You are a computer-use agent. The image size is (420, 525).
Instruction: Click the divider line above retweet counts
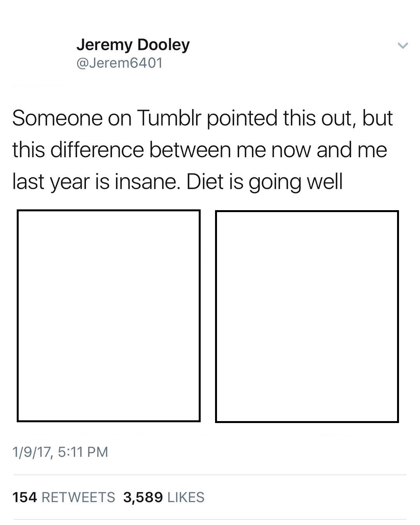tap(210, 475)
